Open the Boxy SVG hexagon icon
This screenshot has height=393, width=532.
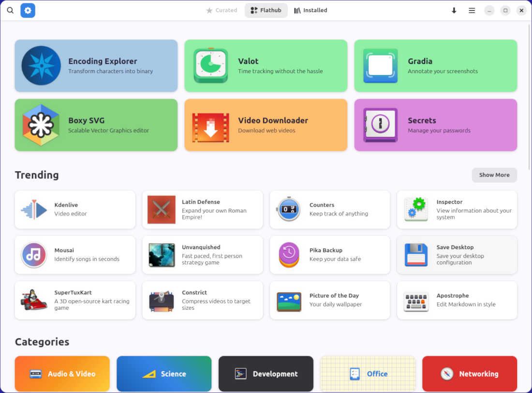tap(41, 125)
